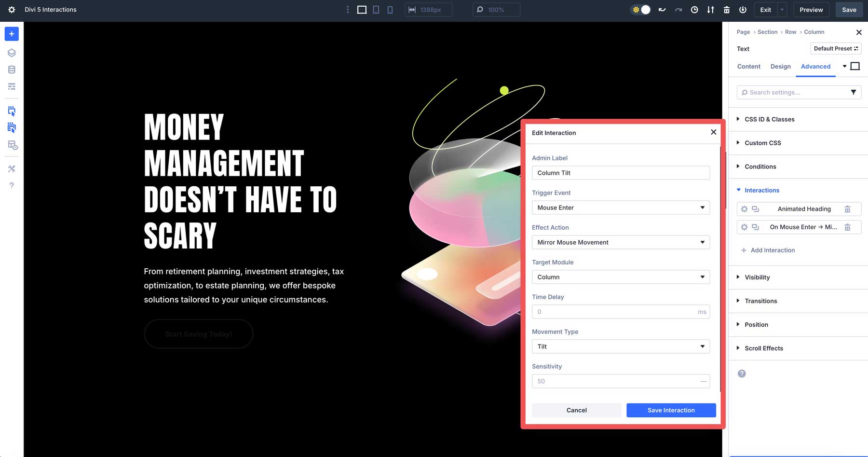868x457 pixels.
Task: Expand the Scroll Effects section
Action: click(x=763, y=348)
